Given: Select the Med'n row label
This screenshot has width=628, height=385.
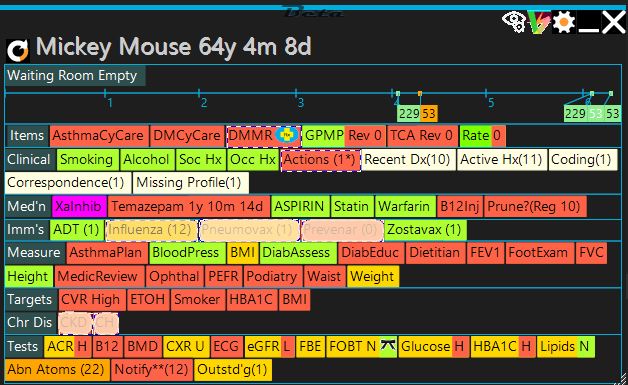Looking at the screenshot, I should click(28, 206).
